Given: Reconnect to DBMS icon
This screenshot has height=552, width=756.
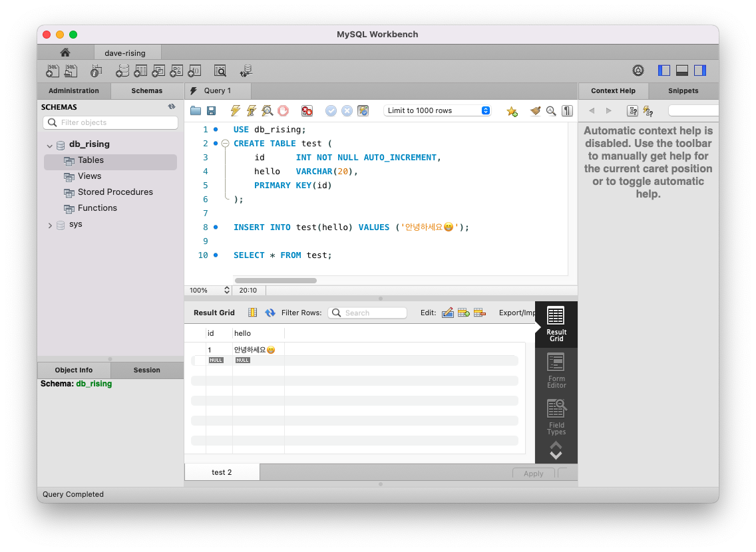Looking at the screenshot, I should click(246, 70).
